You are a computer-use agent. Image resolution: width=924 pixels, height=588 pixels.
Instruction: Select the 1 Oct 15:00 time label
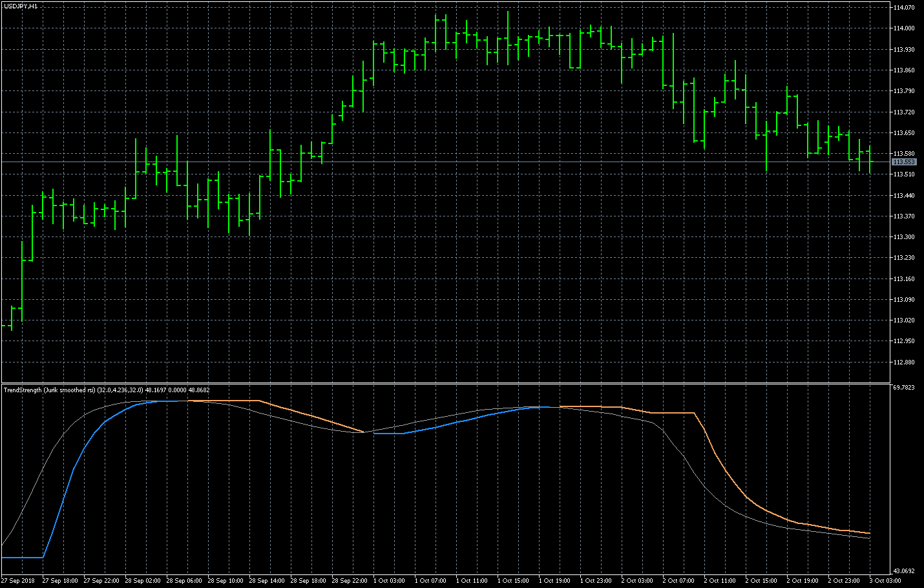click(x=513, y=581)
